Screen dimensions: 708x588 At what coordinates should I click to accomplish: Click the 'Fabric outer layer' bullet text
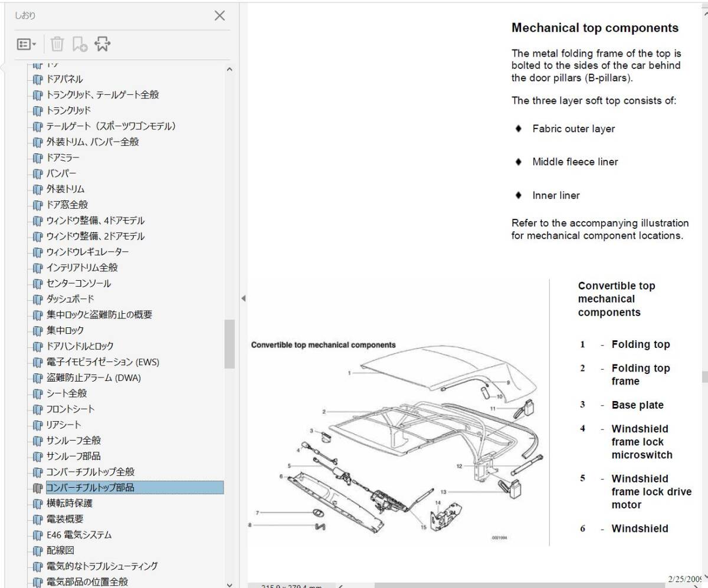coord(573,129)
